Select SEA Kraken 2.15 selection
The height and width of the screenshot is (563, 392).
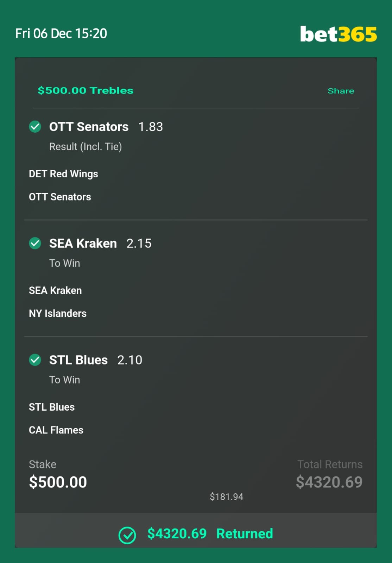pos(100,243)
